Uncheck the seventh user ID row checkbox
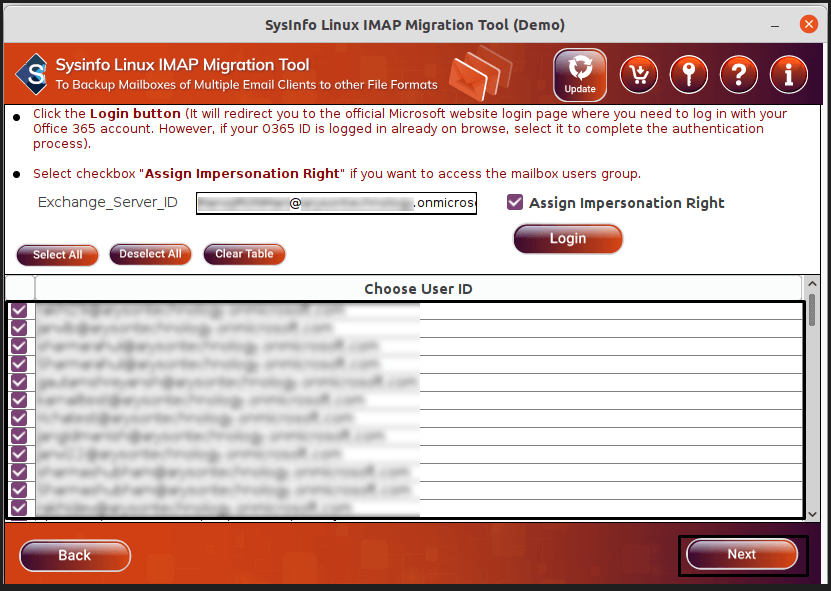This screenshot has width=831, height=591. click(19, 418)
